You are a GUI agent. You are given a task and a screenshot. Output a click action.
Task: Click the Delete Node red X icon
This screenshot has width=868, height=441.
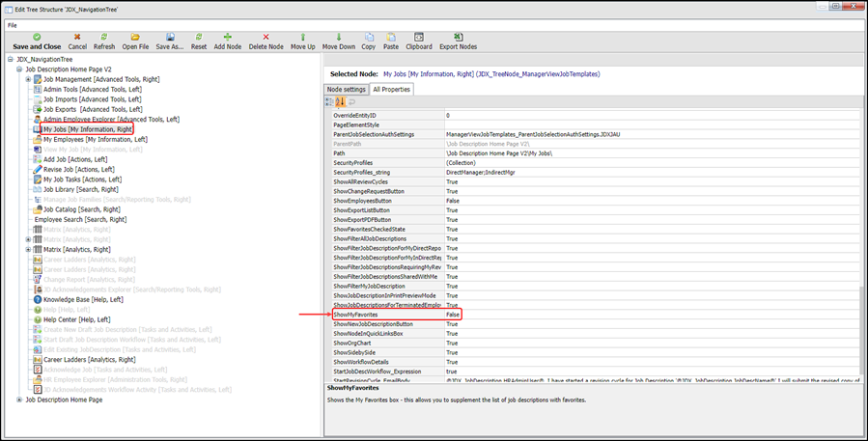[x=266, y=37]
